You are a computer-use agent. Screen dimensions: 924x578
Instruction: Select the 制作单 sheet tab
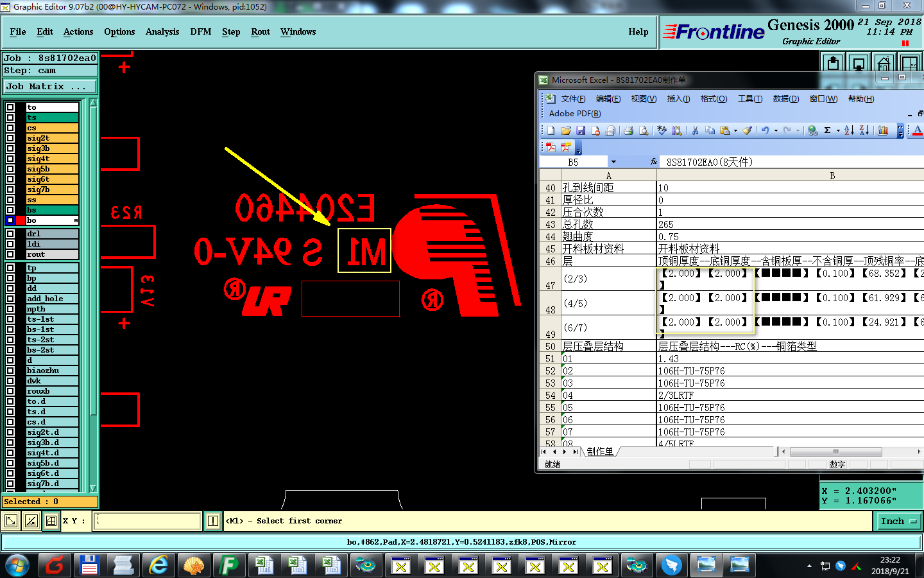click(600, 451)
